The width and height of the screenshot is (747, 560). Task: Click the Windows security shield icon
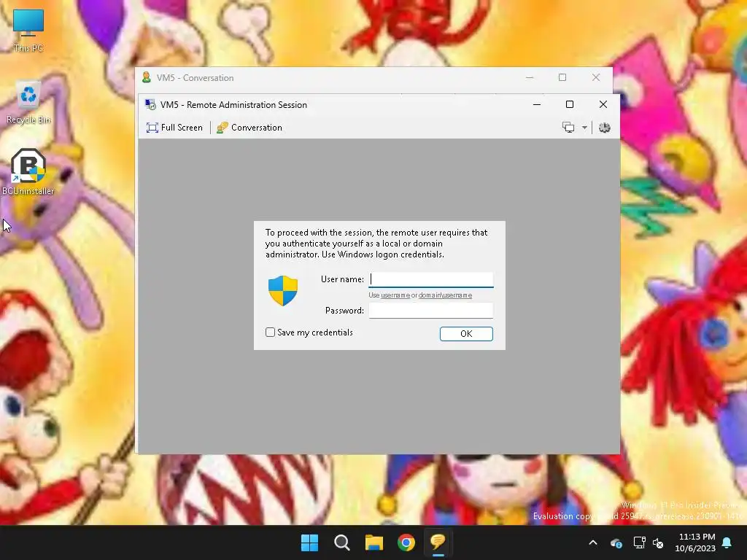pos(283,290)
